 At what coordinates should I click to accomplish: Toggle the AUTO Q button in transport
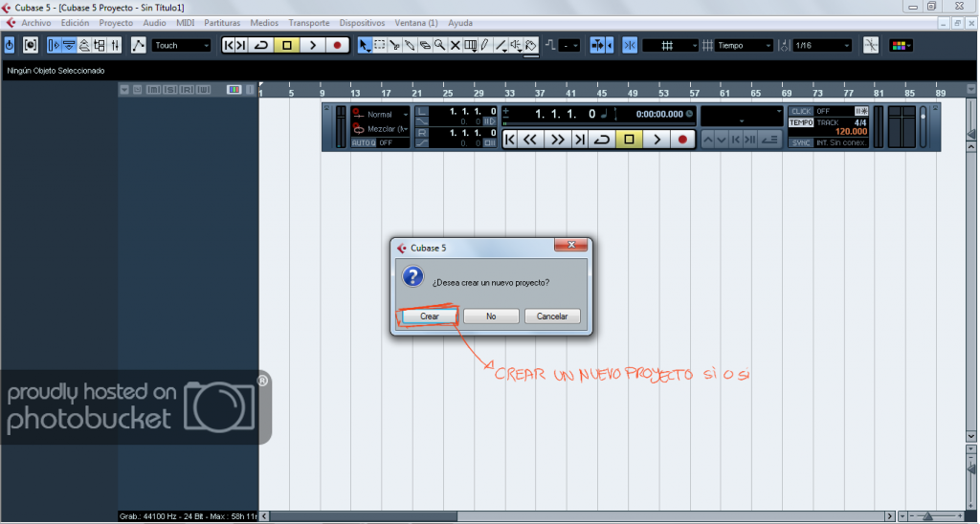(363, 143)
